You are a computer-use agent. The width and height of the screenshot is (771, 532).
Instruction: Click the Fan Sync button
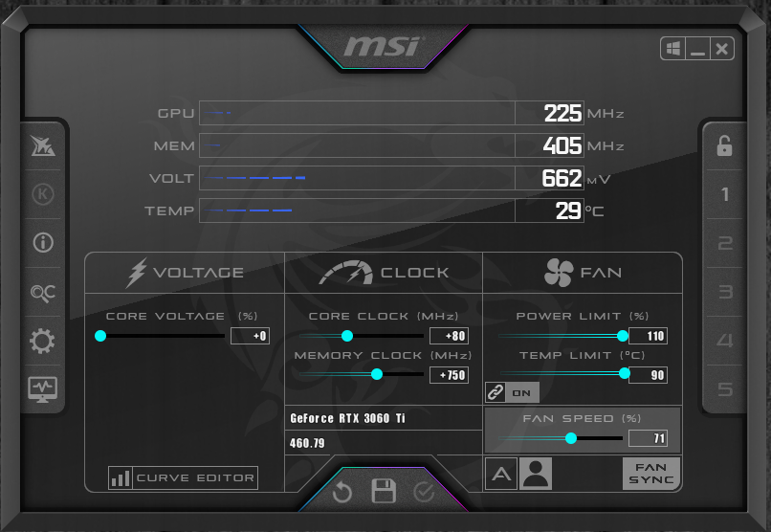coord(651,474)
